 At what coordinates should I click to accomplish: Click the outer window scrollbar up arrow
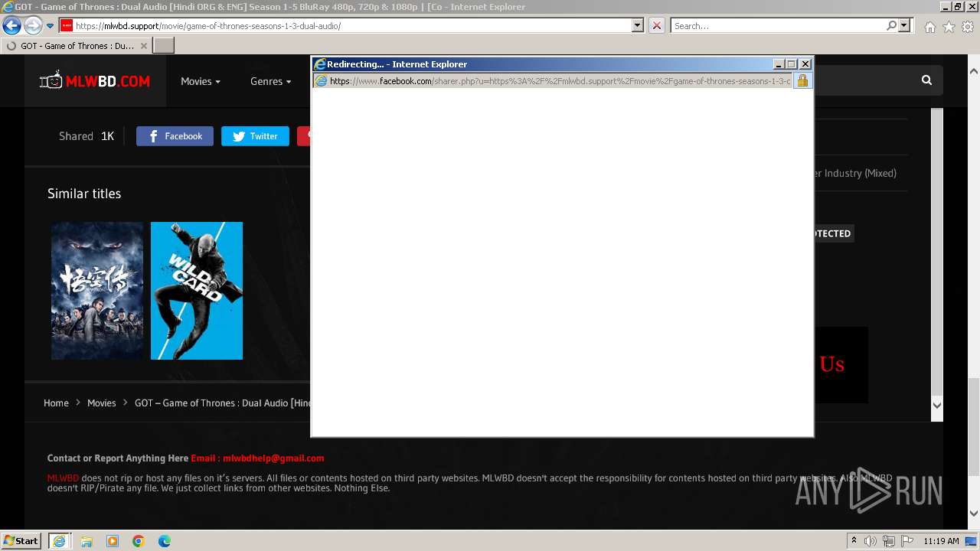click(x=974, y=71)
